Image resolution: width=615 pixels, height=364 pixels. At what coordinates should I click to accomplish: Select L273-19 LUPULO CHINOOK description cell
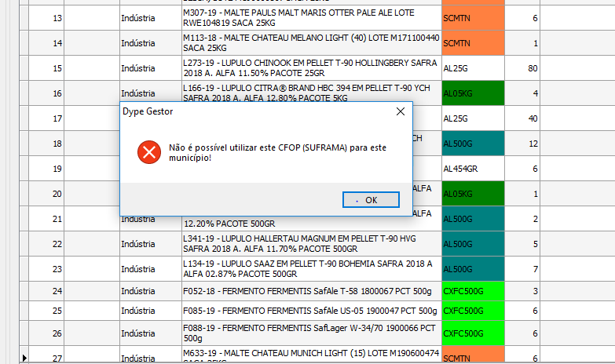pos(312,68)
